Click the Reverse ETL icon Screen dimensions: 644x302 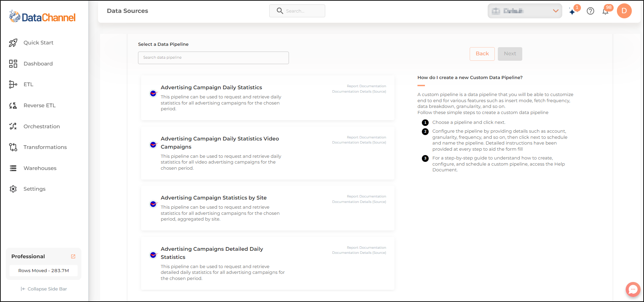(13, 106)
